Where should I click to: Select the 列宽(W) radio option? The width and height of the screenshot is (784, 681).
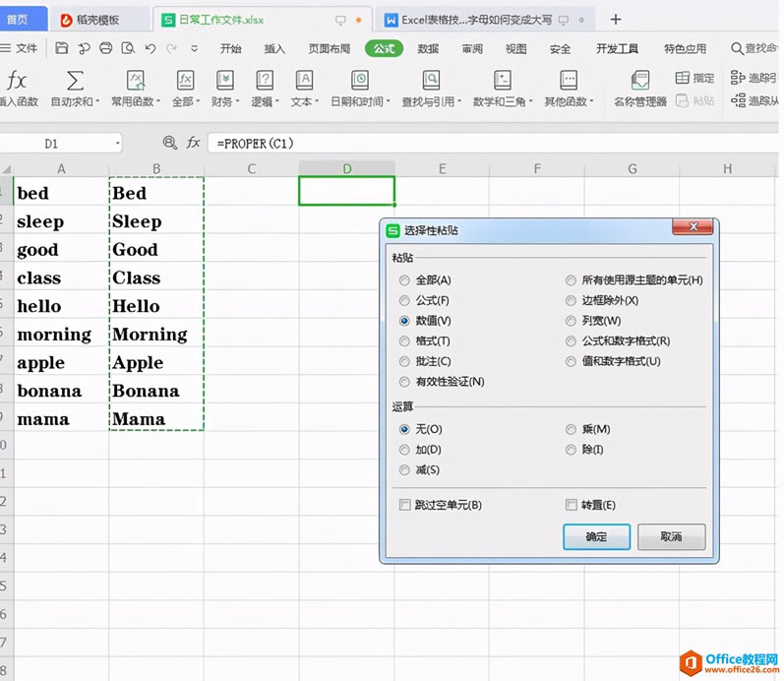(571, 321)
